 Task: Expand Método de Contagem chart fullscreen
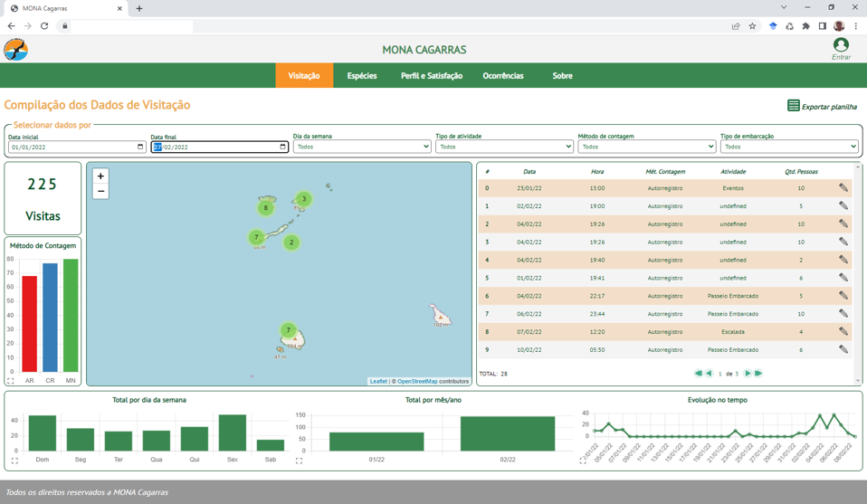[x=11, y=381]
